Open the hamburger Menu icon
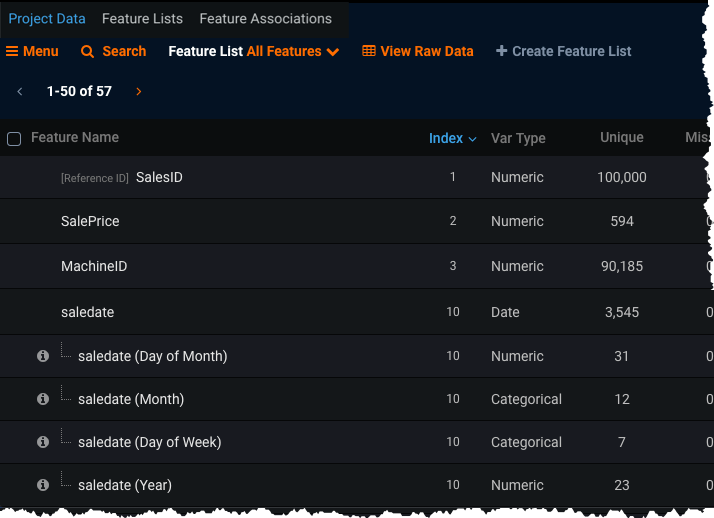Viewport: 714px width, 518px height. pos(12,51)
